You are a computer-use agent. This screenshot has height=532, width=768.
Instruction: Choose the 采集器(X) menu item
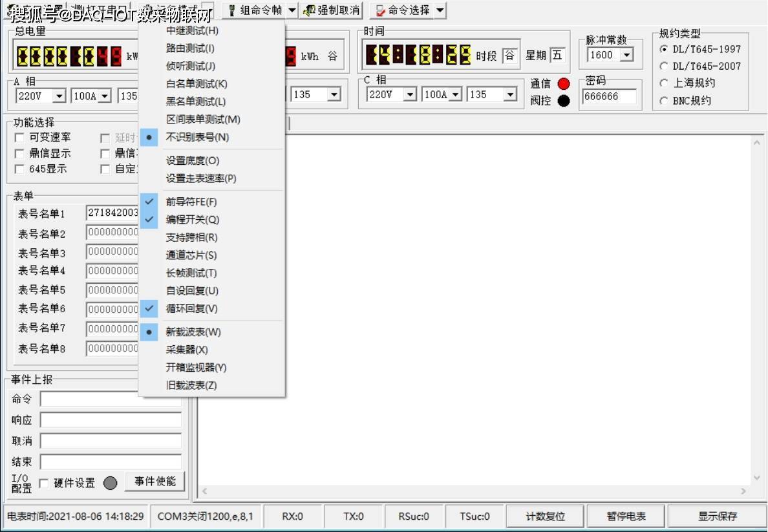tap(186, 350)
